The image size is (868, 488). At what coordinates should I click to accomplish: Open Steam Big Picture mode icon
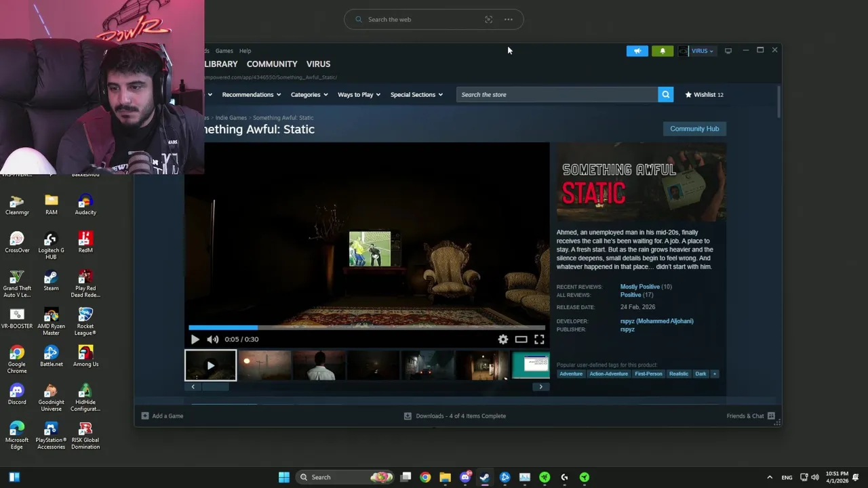tap(728, 51)
